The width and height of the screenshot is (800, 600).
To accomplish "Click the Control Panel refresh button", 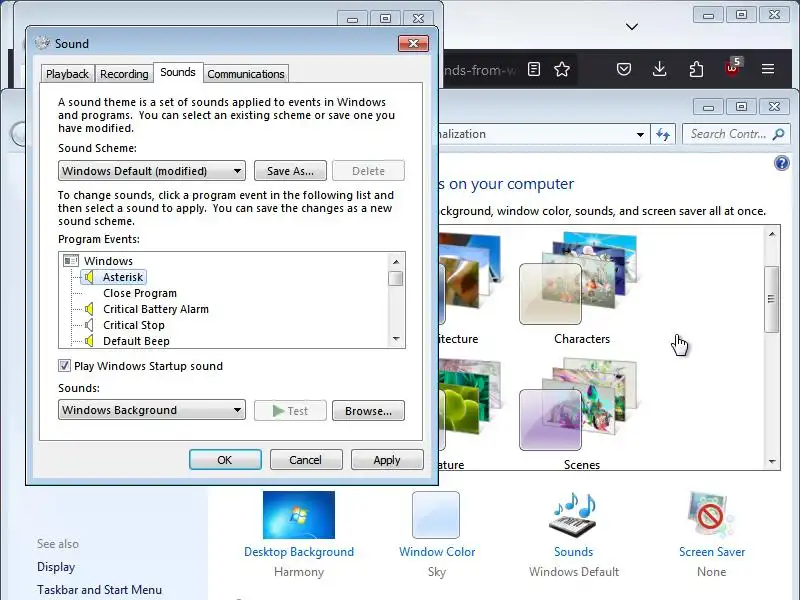I will click(x=663, y=134).
